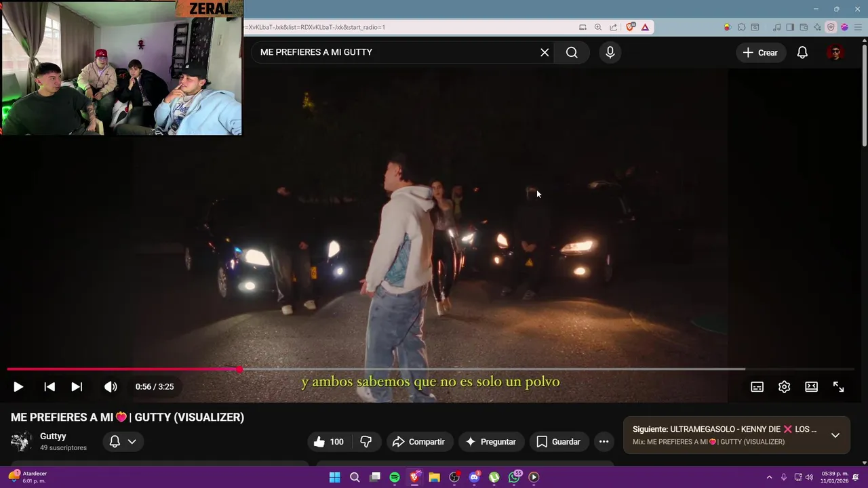Click the Siguiente ULTRAMEGASOLO next video title
Viewport: 868px width, 488px height.
(x=724, y=429)
